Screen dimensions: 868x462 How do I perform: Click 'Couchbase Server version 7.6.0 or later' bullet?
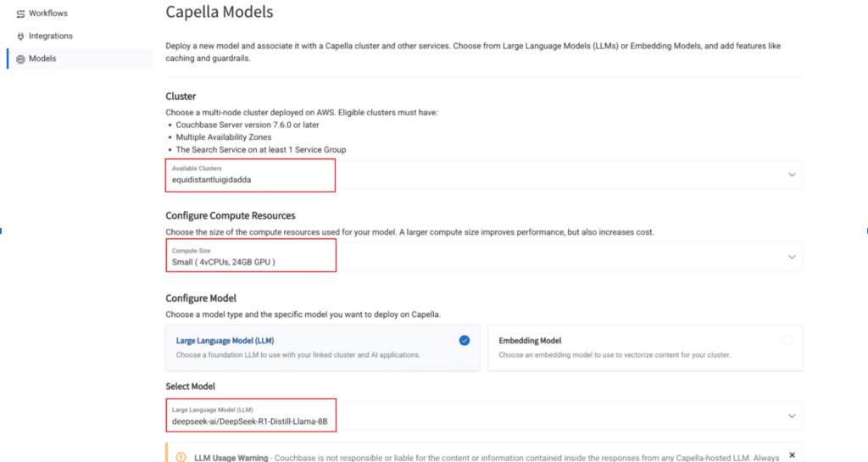pyautogui.click(x=248, y=125)
